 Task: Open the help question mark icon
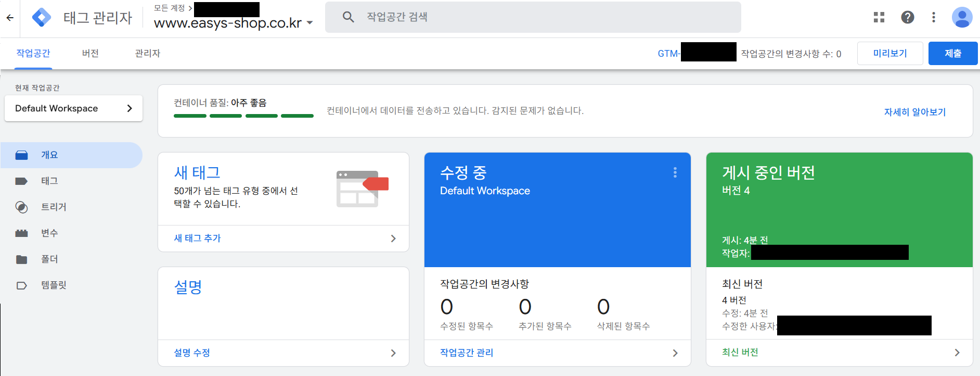(x=908, y=17)
